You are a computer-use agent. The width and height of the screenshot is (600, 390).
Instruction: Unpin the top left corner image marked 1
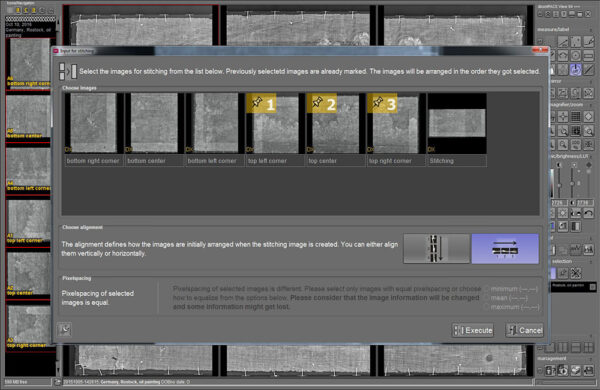coord(261,103)
